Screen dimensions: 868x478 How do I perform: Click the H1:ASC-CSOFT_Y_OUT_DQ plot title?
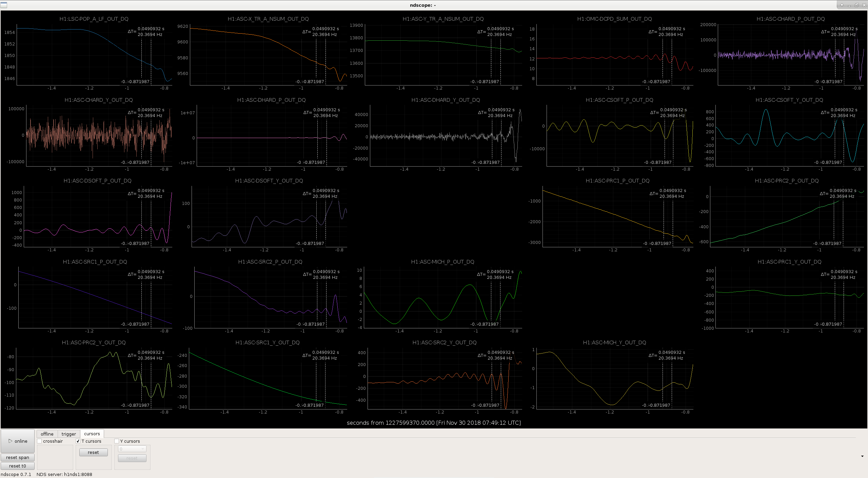coord(789,100)
